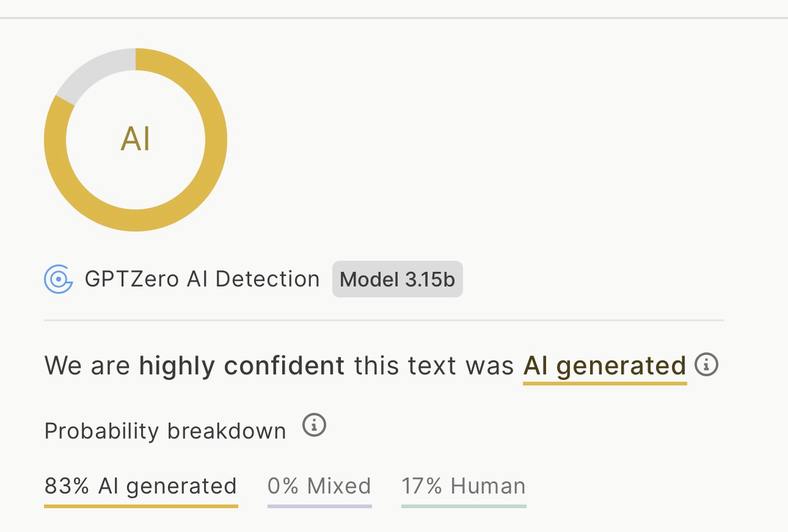This screenshot has height=532, width=788.
Task: Click info icon beside AI generated verdict
Action: point(706,365)
